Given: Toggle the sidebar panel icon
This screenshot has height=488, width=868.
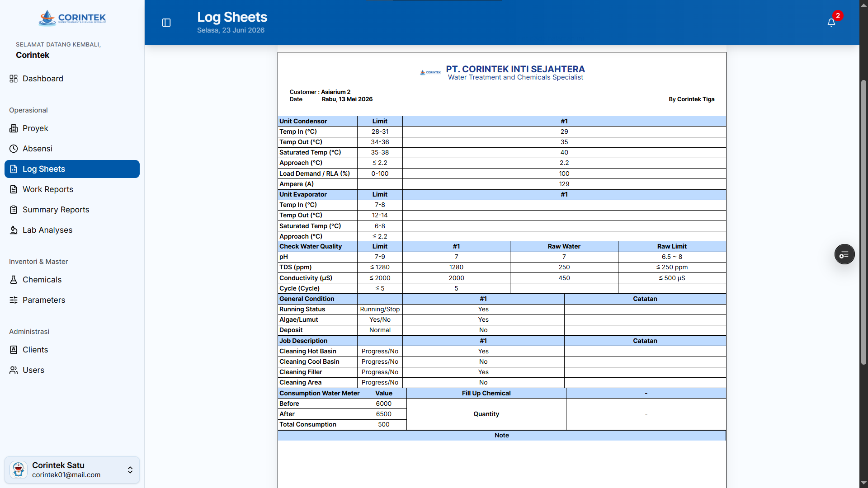Looking at the screenshot, I should [x=166, y=23].
